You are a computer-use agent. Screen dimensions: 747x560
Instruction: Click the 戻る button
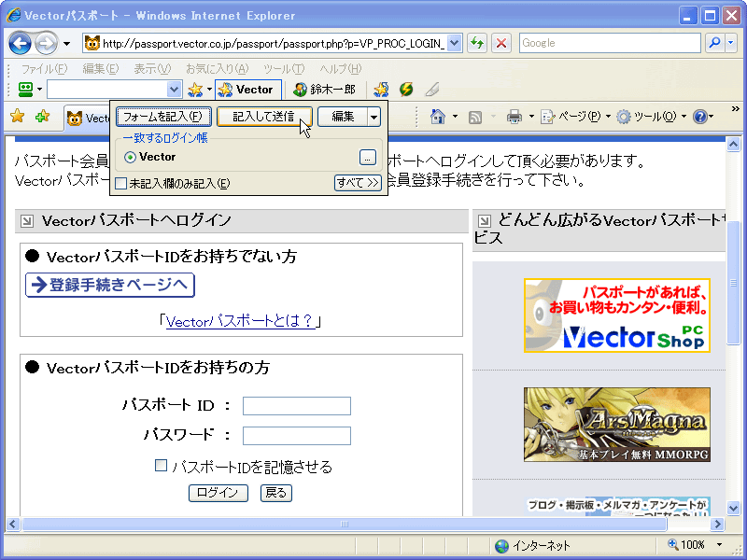[276, 493]
